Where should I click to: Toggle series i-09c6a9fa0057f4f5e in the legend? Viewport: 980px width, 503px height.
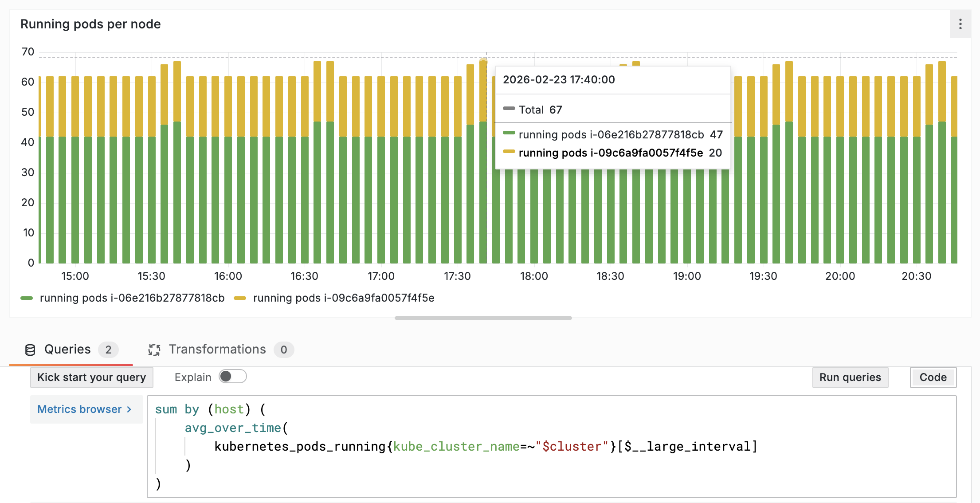point(343,298)
